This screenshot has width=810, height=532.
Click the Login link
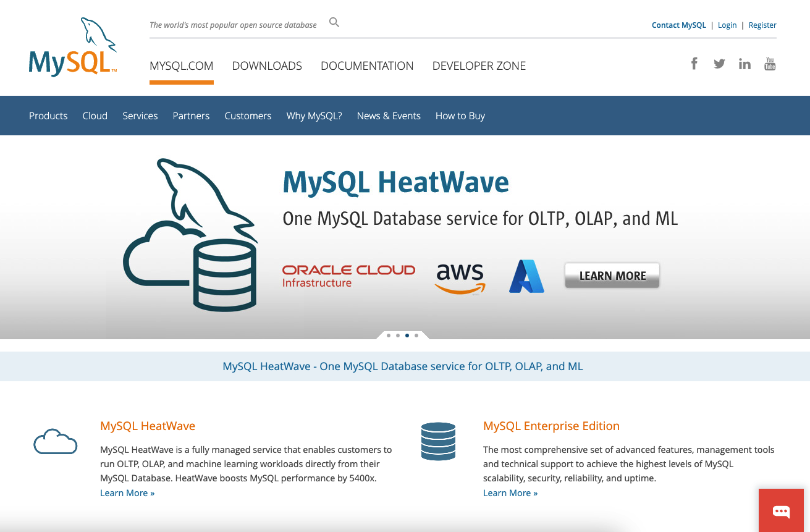(x=727, y=25)
